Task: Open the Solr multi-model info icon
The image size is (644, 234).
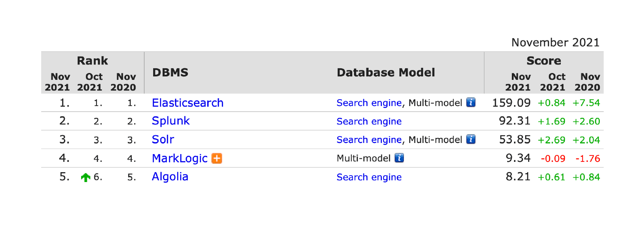Action: (472, 140)
